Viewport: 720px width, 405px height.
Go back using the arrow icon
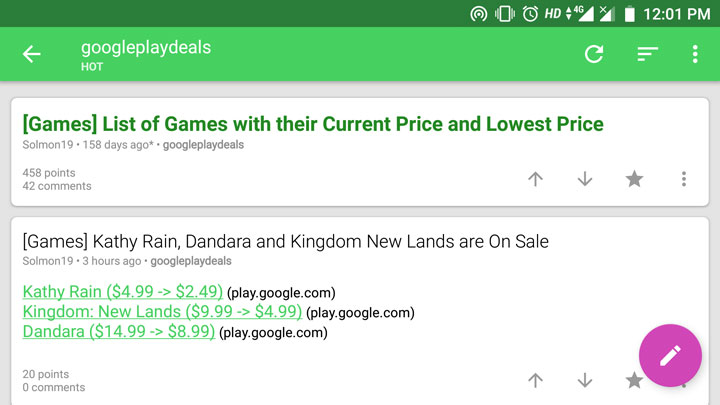coord(32,54)
